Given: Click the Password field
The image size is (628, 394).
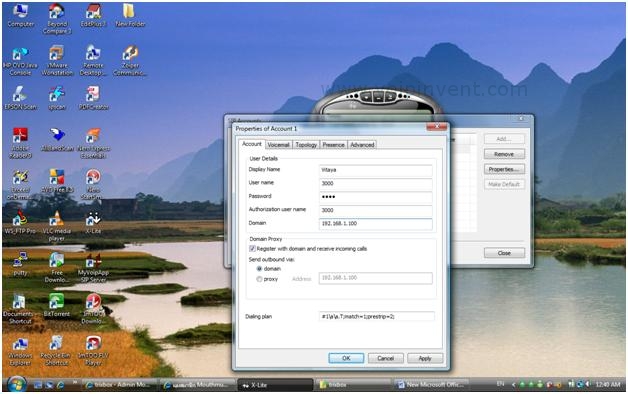Looking at the screenshot, I should tap(376, 197).
